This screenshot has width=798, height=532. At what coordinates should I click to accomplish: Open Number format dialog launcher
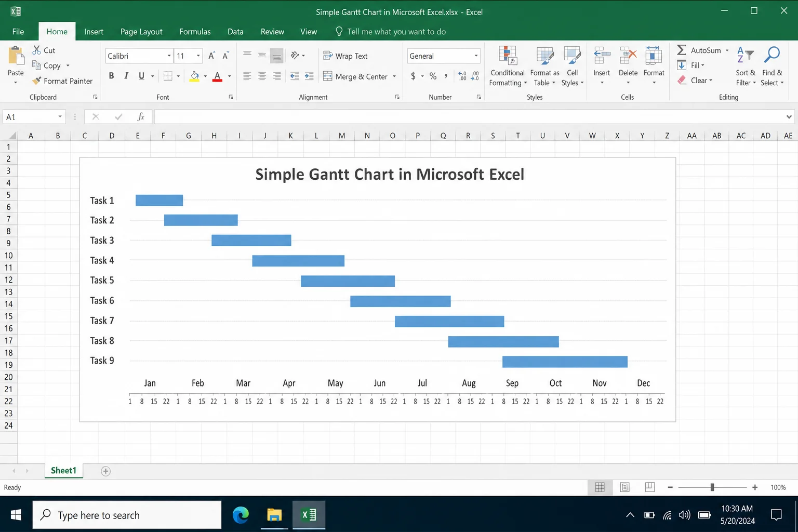pos(478,97)
